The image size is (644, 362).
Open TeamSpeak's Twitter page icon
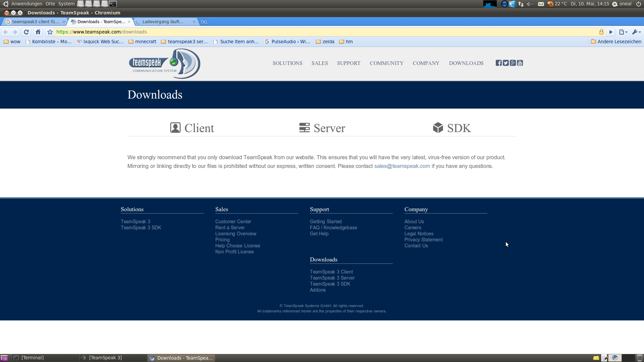point(506,63)
